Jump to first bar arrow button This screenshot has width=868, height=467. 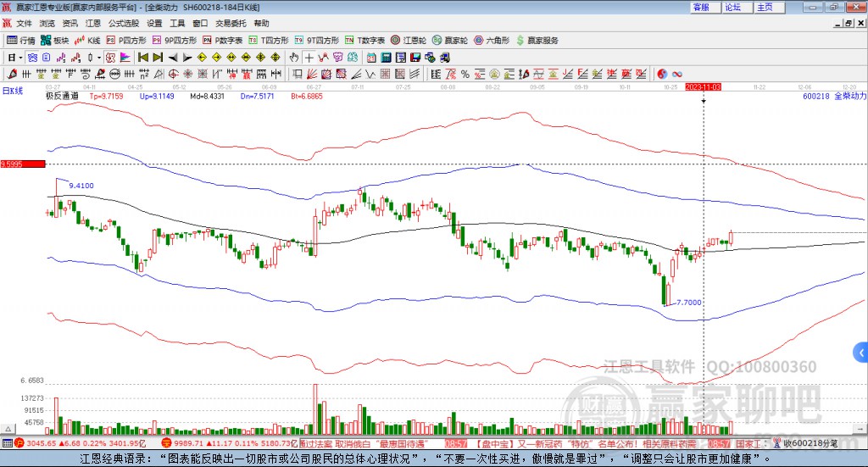(x=143, y=58)
